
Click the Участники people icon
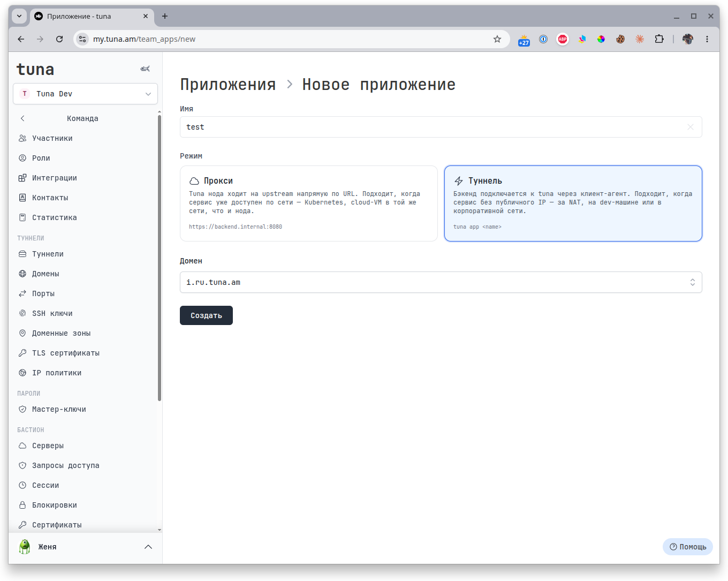click(x=22, y=138)
